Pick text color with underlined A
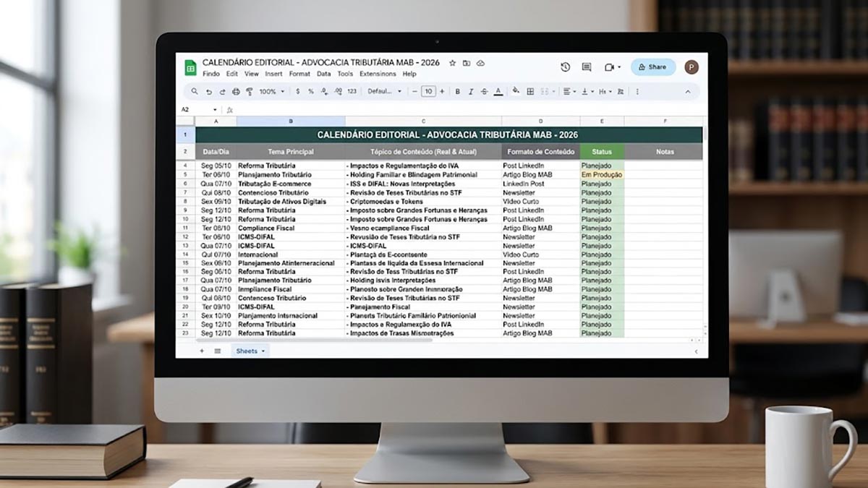868x488 pixels. (x=498, y=92)
